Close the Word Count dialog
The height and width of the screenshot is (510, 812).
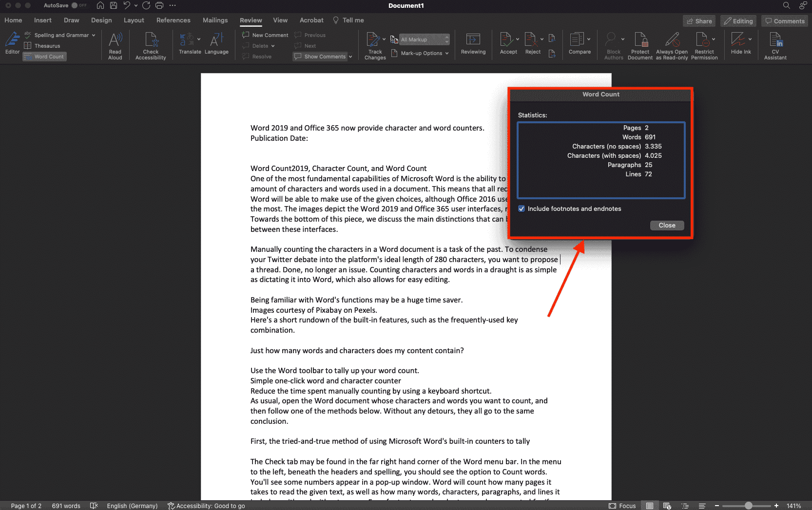[x=667, y=225]
